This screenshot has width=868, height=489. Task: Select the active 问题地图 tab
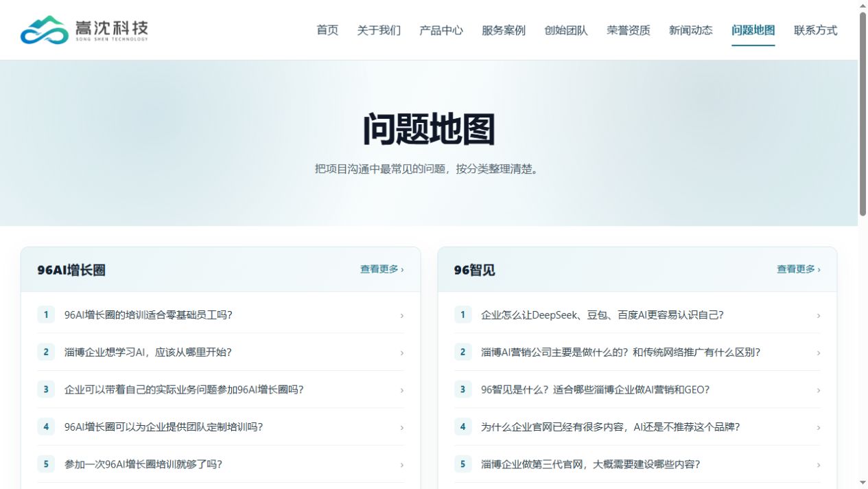click(753, 30)
